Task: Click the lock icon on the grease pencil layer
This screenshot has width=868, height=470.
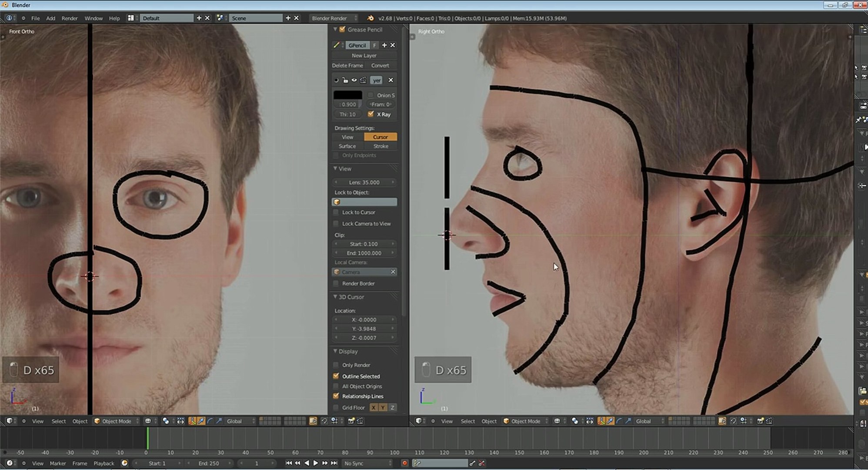Action: tap(345, 80)
